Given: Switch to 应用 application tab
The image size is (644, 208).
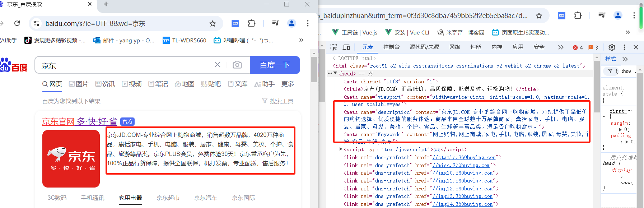Looking at the screenshot, I should pyautogui.click(x=518, y=47).
